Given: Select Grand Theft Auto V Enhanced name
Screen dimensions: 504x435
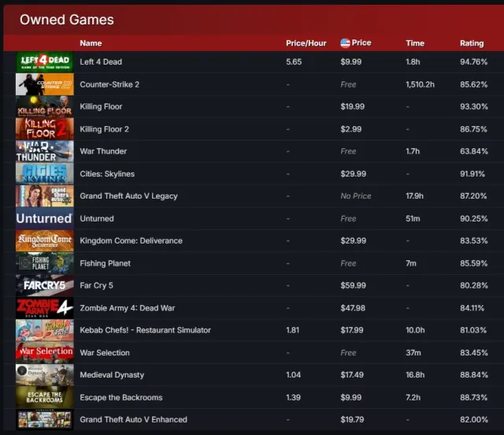Looking at the screenshot, I should tap(133, 419).
